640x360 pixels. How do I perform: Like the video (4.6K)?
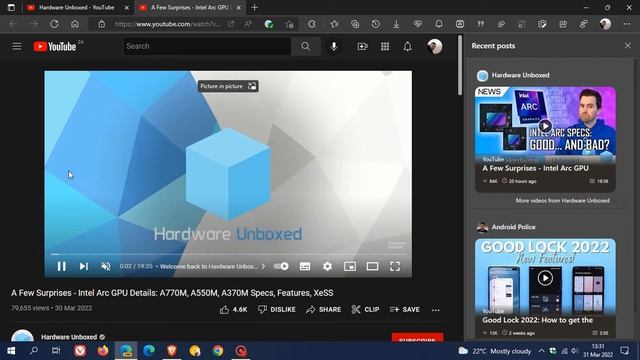click(233, 310)
